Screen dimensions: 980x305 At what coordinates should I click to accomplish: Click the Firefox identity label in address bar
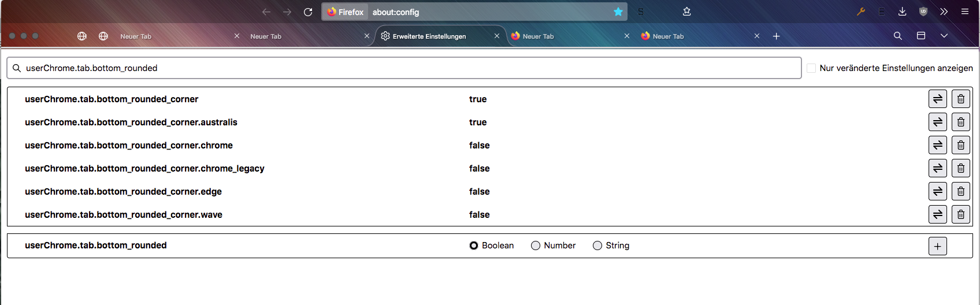[x=346, y=12]
